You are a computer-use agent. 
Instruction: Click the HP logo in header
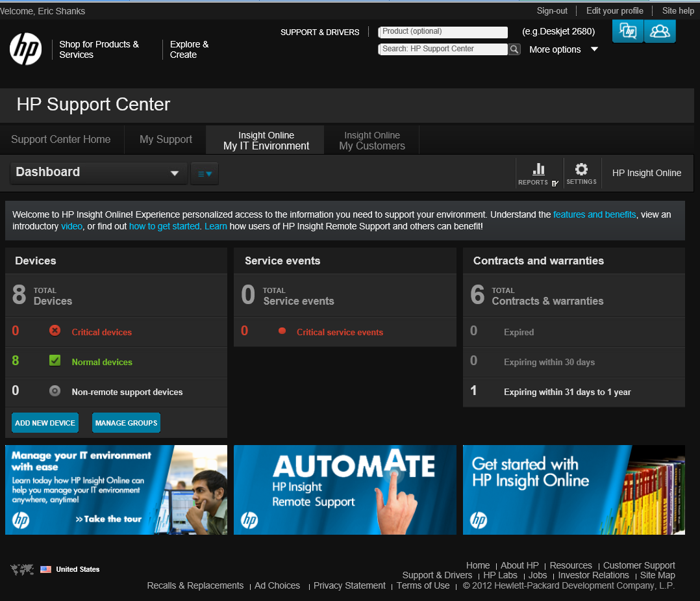click(26, 49)
